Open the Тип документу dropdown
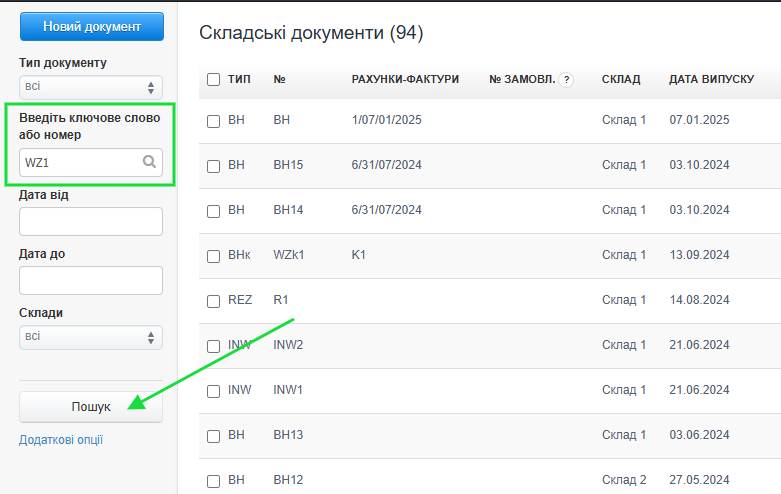Screen dimensions: 781x494 click(91, 87)
